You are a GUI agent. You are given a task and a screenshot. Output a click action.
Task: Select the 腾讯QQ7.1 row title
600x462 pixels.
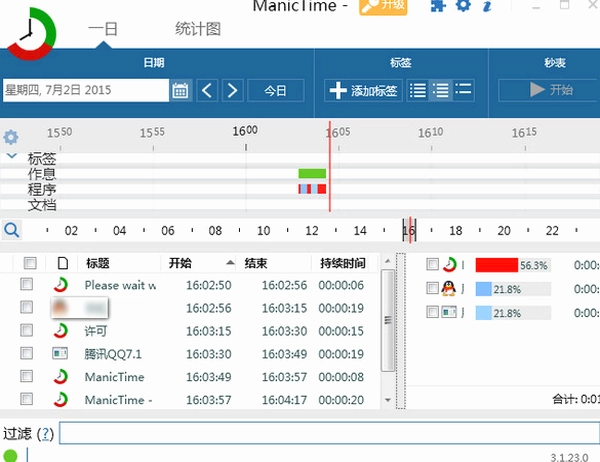(x=113, y=354)
